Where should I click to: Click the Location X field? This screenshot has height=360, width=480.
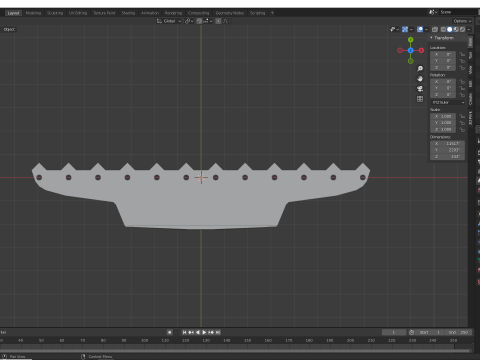pos(443,54)
